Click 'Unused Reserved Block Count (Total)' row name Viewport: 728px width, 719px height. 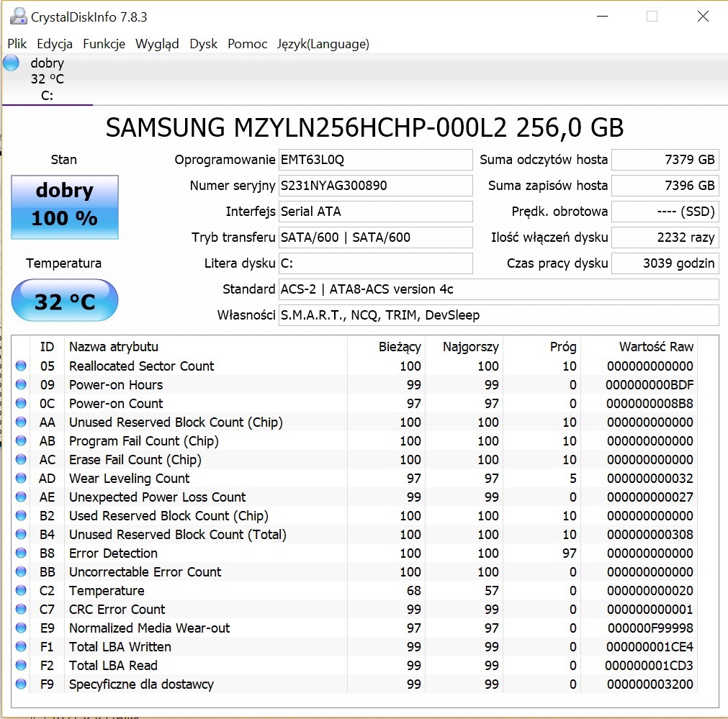pos(177,535)
